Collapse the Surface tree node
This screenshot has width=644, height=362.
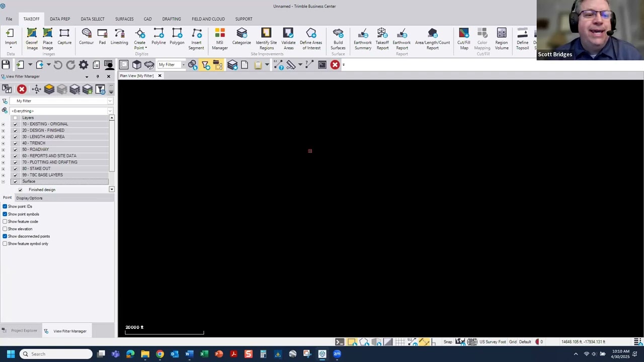(x=3, y=182)
